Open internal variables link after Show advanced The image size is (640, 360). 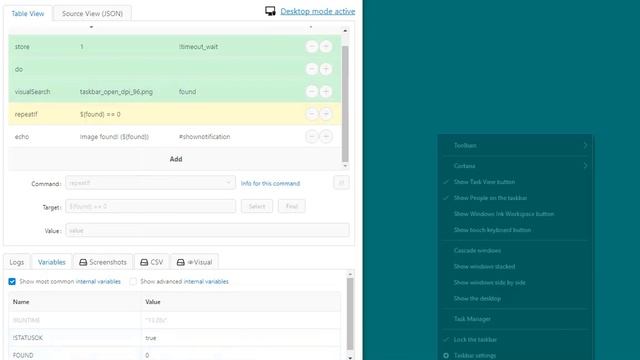click(x=206, y=282)
